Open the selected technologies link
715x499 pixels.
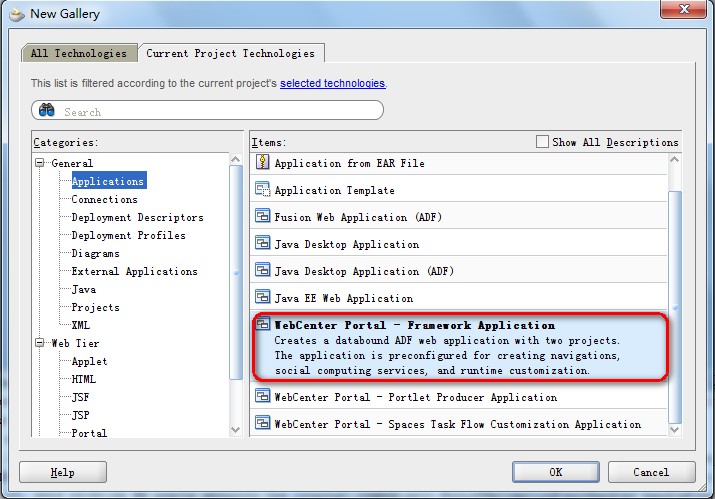332,83
